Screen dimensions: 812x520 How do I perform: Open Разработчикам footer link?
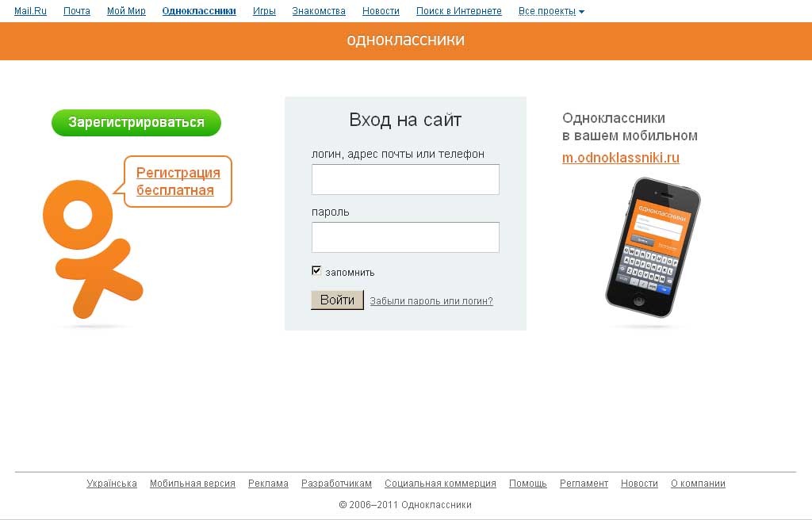click(x=336, y=484)
